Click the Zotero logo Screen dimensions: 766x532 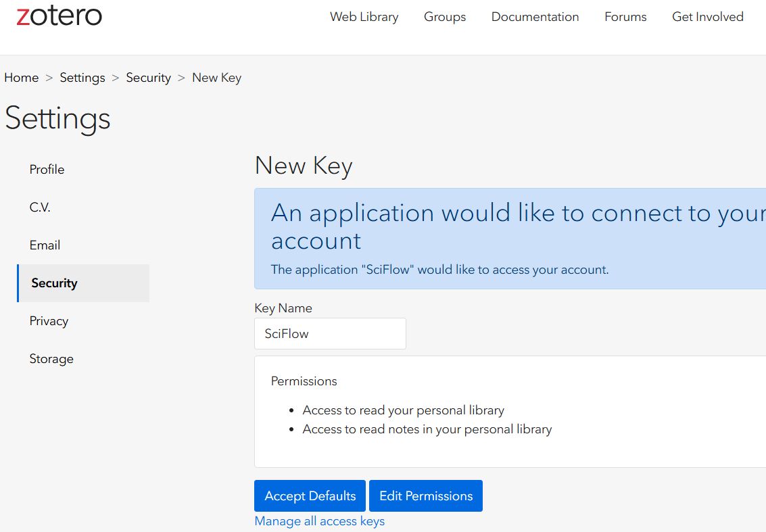pos(59,16)
